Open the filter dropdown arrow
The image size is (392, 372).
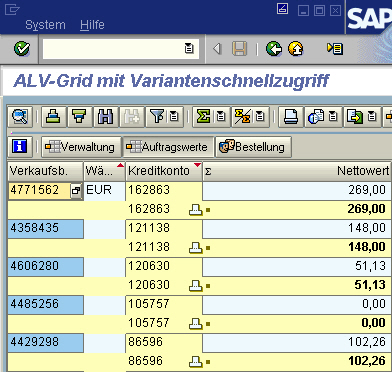click(x=174, y=117)
